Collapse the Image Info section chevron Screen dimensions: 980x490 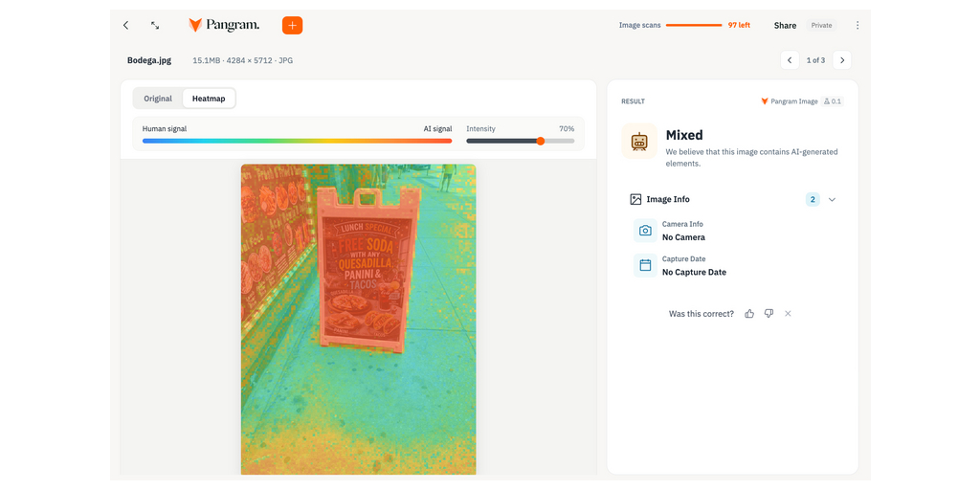832,199
